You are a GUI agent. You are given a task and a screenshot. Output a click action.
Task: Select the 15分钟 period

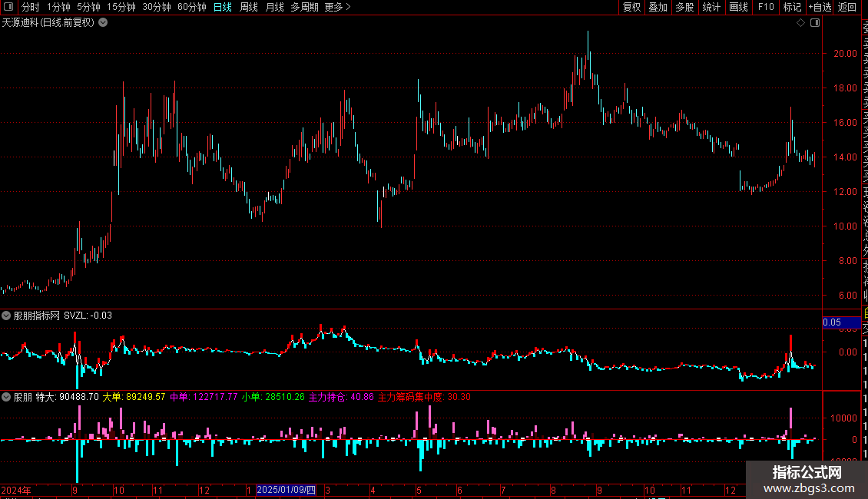click(121, 7)
